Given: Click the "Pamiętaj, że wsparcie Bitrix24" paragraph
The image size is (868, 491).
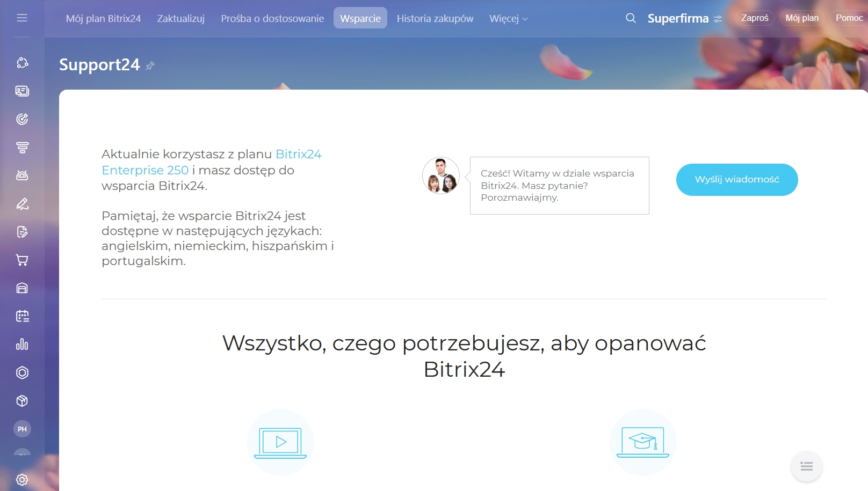Looking at the screenshot, I should coord(218,238).
